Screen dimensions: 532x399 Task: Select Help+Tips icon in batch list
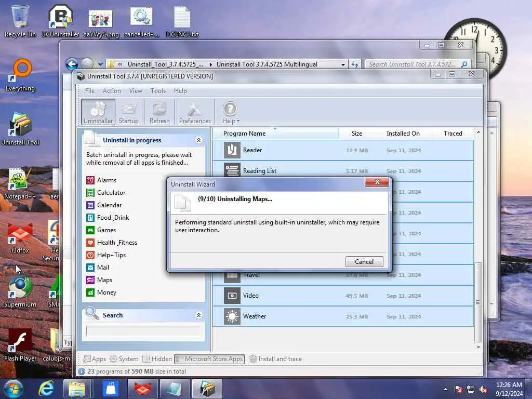(x=90, y=255)
